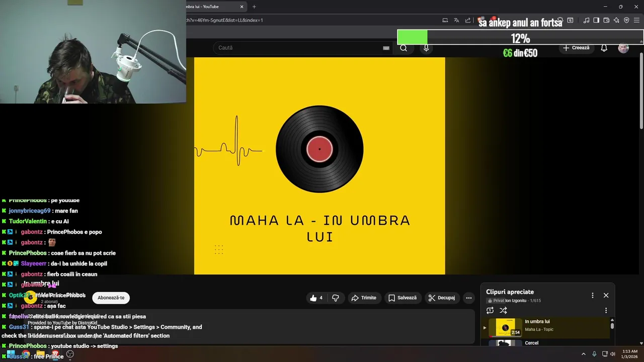Toggle loop playlist in Clipuri apreciate
Image resolution: width=644 pixels, height=362 pixels.
[x=490, y=310]
